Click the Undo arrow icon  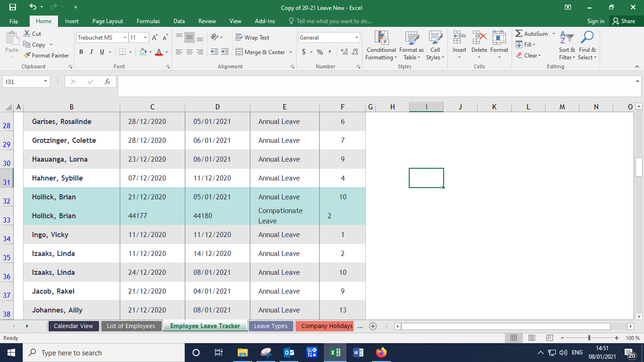(33, 7)
